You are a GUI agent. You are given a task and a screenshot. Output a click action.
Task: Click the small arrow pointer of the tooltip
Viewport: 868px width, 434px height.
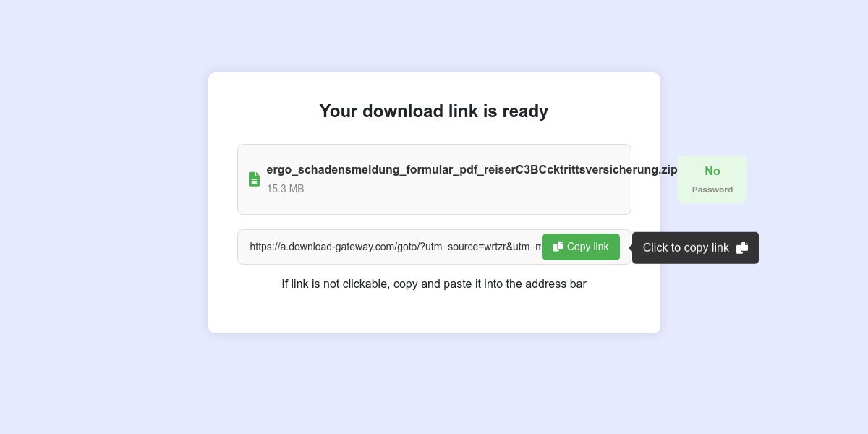pyautogui.click(x=631, y=247)
